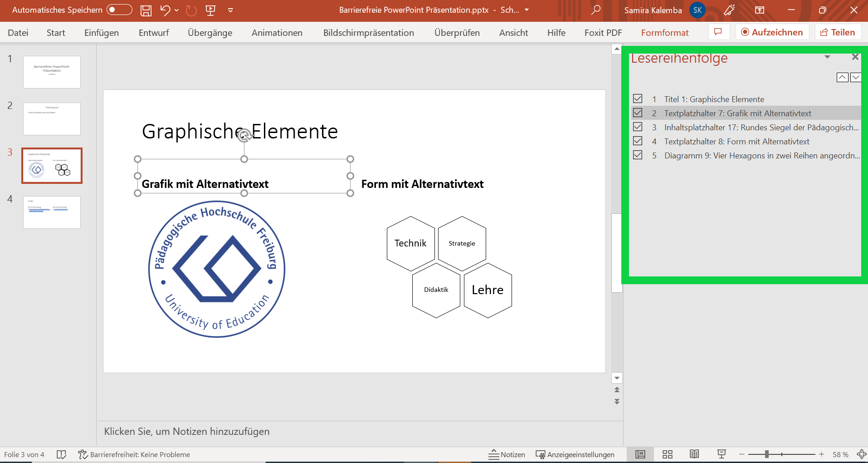Select slide 2 thumbnail
This screenshot has width=868, height=463.
click(x=52, y=119)
